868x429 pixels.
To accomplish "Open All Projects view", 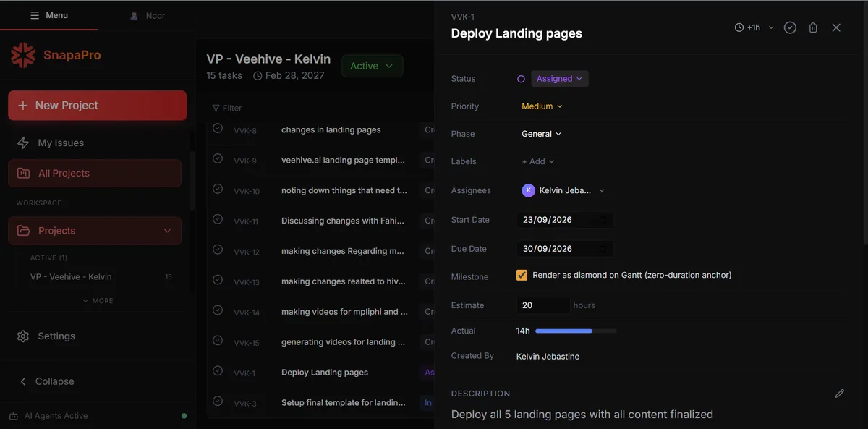I will (x=95, y=173).
